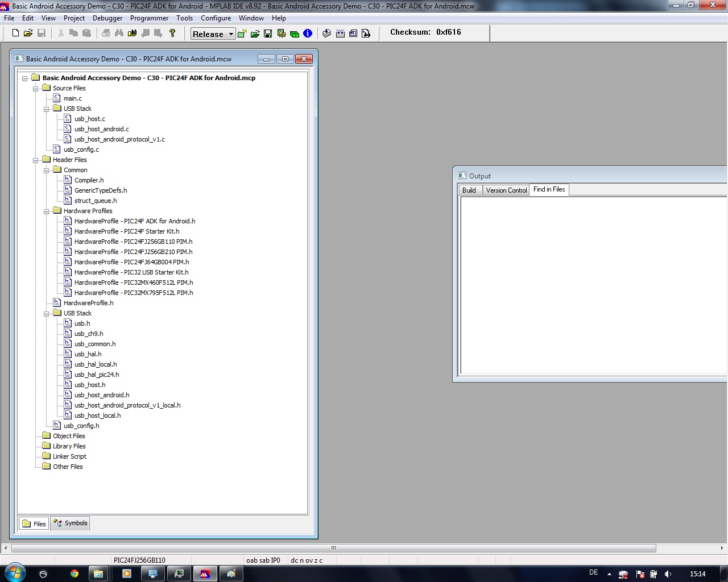Click the Open Project folder icon
The width and height of the screenshot is (728, 582).
255,34
